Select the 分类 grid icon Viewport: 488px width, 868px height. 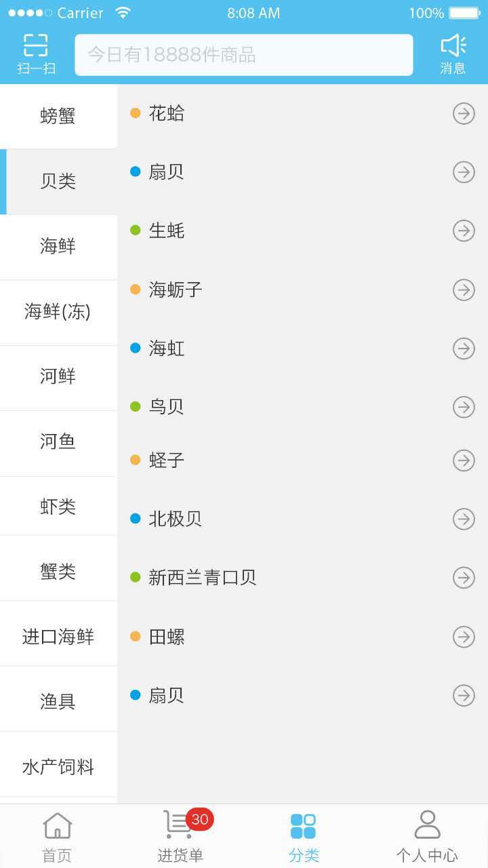tap(303, 826)
